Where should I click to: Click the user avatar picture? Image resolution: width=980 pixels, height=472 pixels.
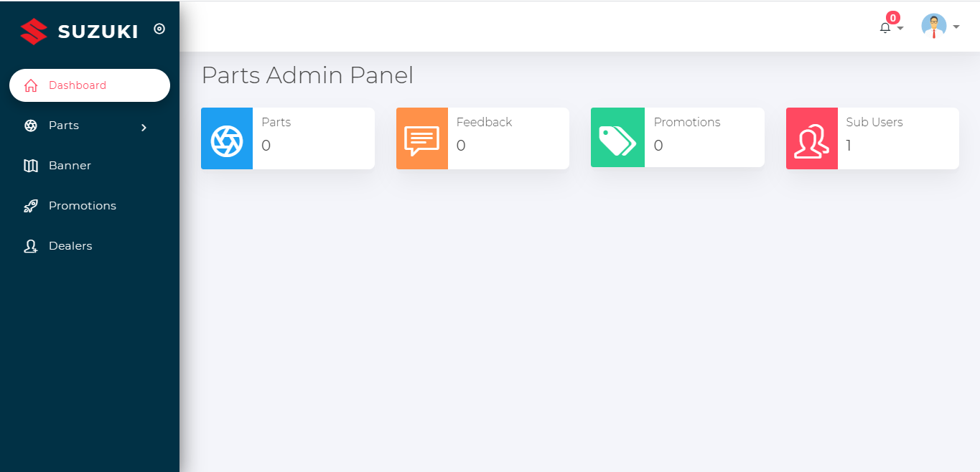coord(934,26)
